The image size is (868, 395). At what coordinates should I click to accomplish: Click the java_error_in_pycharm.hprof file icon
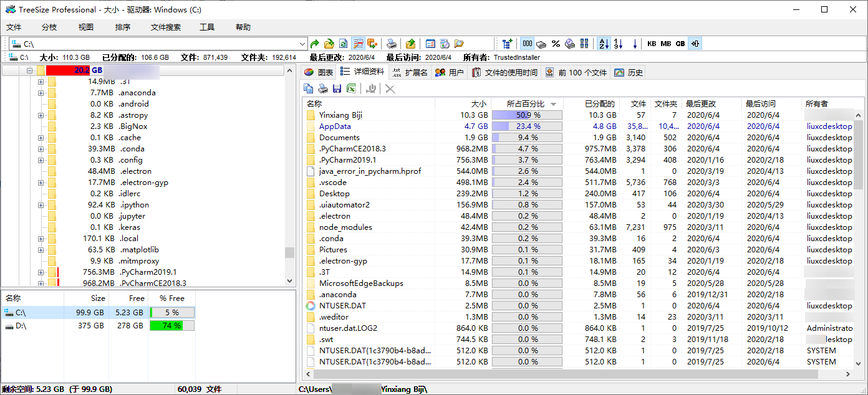click(311, 171)
